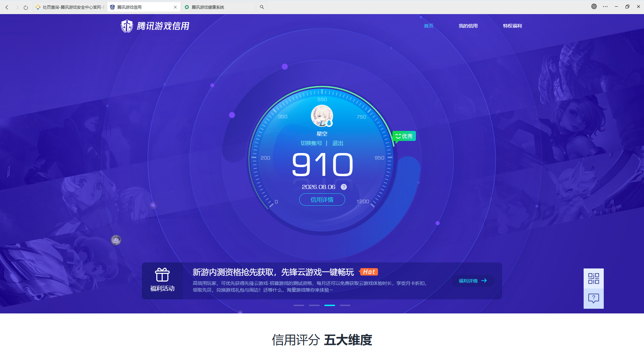Go forward with the browser forward arrow
Image resolution: width=644 pixels, height=349 pixels.
tap(17, 7)
